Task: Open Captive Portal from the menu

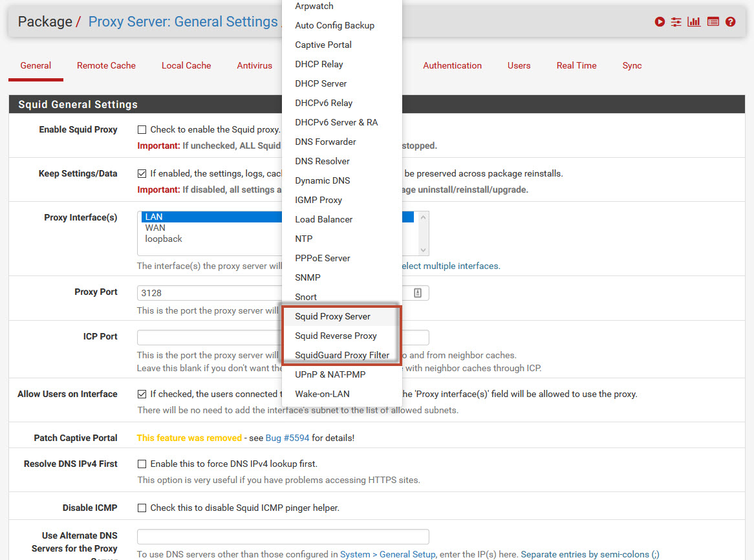Action: pos(342,45)
